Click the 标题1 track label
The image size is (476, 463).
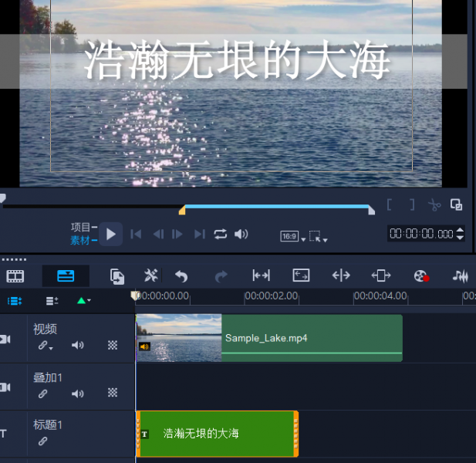click(47, 424)
